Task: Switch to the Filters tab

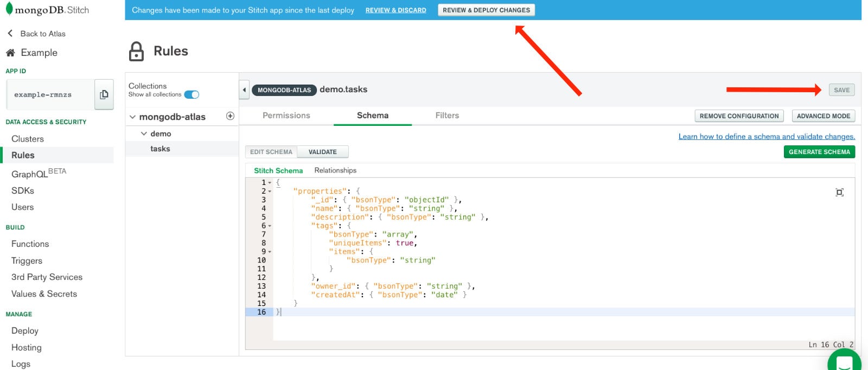Action: tap(447, 116)
